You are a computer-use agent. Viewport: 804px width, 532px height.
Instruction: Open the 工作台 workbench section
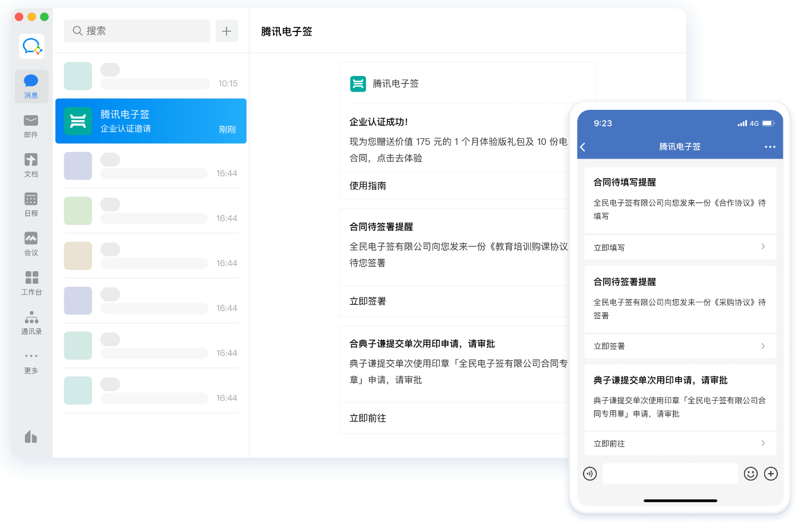click(31, 283)
